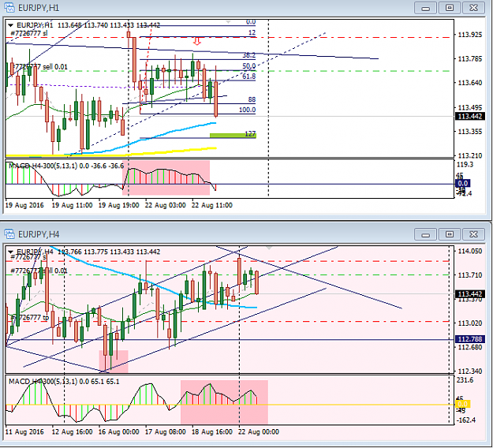Click the 18 Aug 16:00 time label on H4 axis
This screenshot has height=448, width=493.
[212, 432]
